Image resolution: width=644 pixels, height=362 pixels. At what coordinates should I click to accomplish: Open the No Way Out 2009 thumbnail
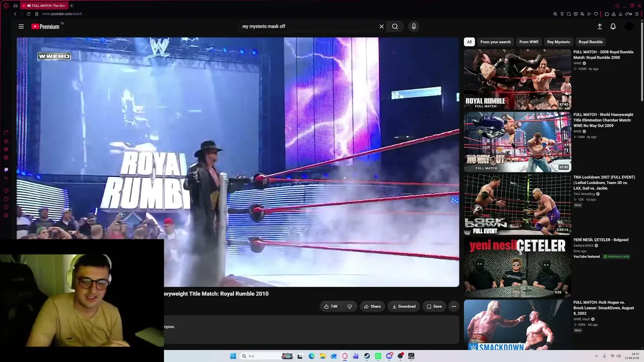pos(517,142)
